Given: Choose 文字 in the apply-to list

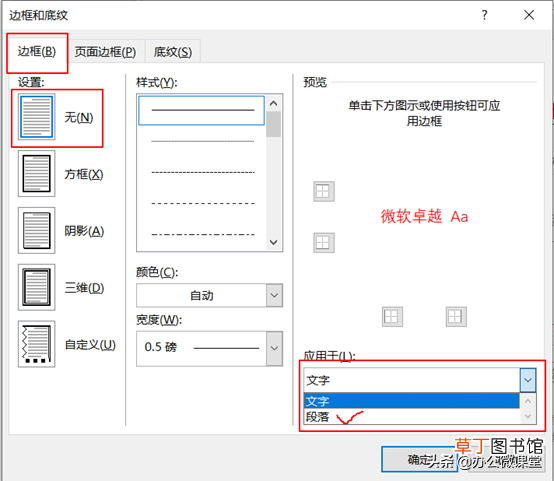Looking at the screenshot, I should (x=412, y=401).
